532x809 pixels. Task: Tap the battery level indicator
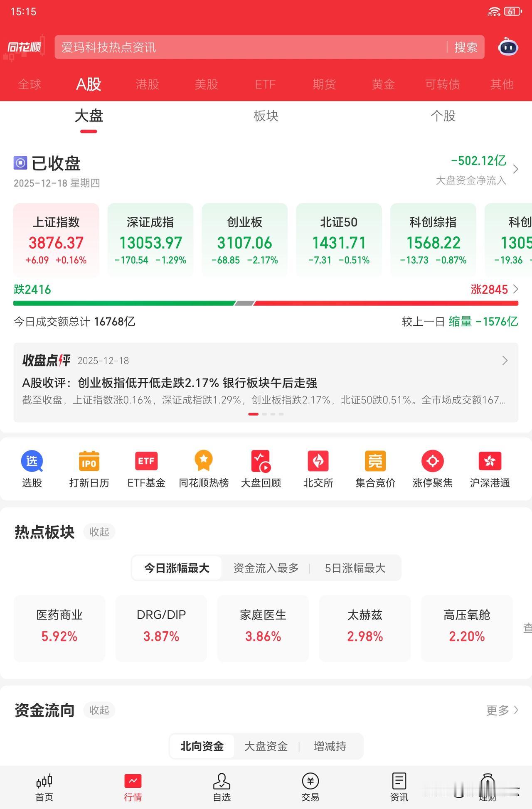point(513,12)
